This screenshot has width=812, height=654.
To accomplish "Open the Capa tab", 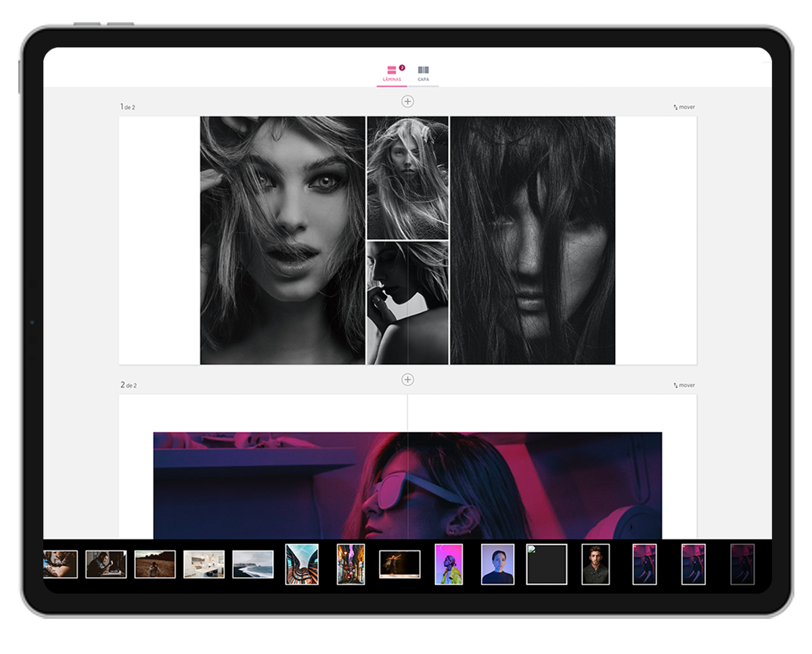I will tap(424, 73).
